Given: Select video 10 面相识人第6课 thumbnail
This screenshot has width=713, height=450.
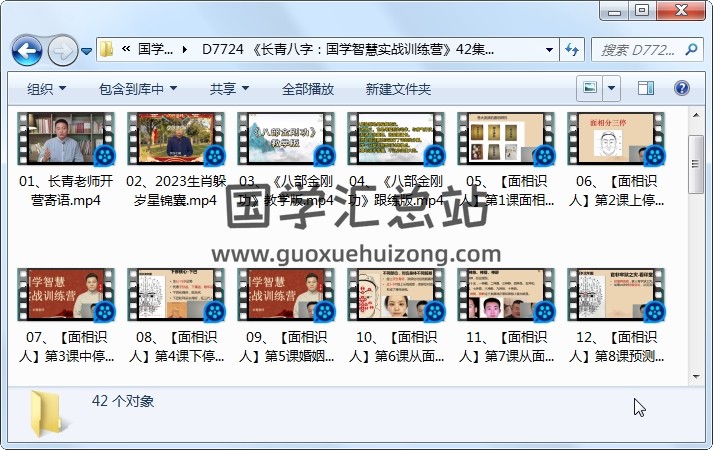Looking at the screenshot, I should (396, 295).
